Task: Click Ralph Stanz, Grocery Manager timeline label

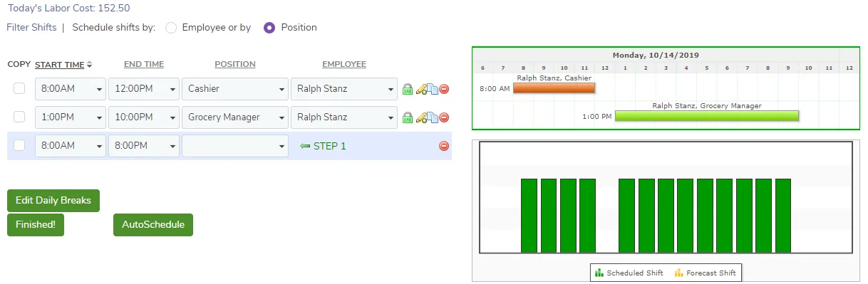Action: click(707, 105)
